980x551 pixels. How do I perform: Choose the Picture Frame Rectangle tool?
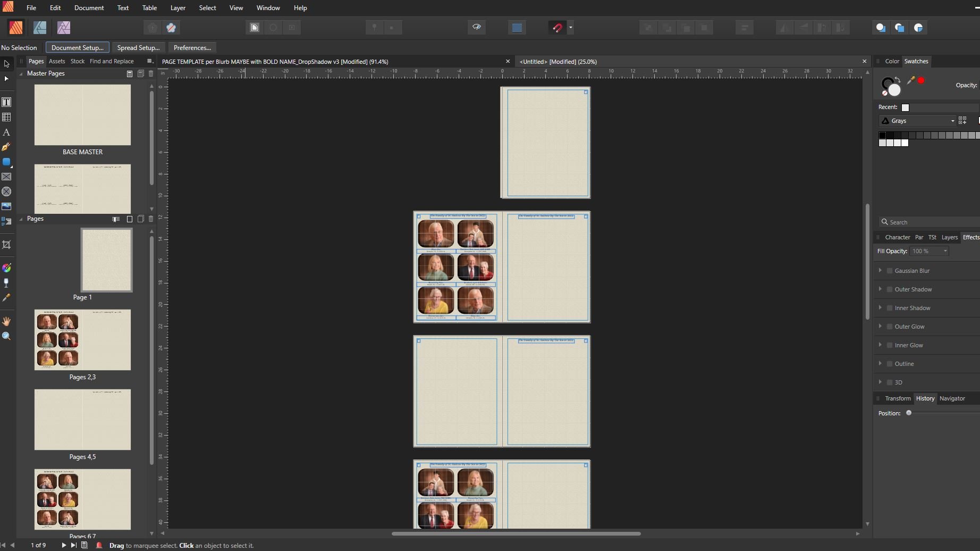point(6,177)
